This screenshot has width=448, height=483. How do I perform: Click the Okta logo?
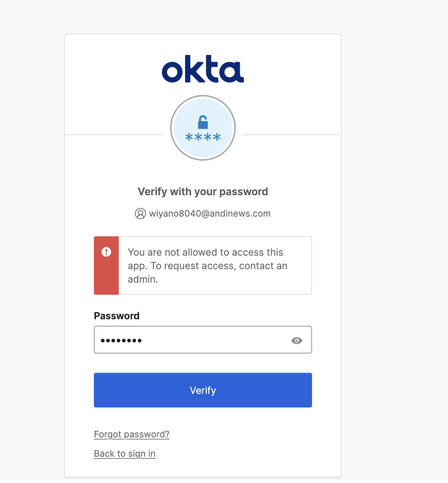click(203, 69)
